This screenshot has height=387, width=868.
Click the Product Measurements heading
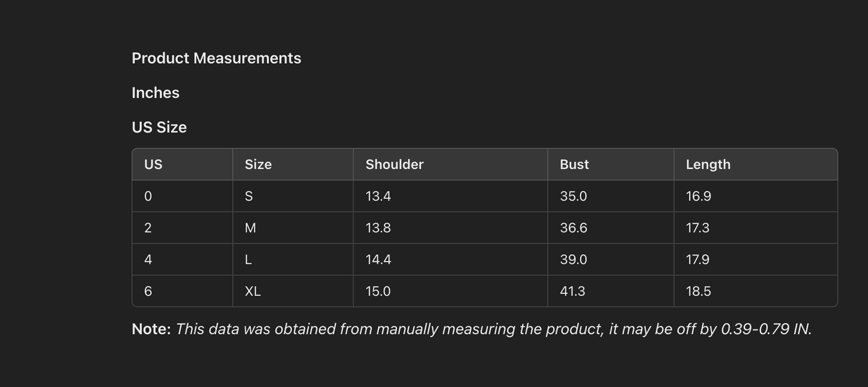[x=216, y=58]
